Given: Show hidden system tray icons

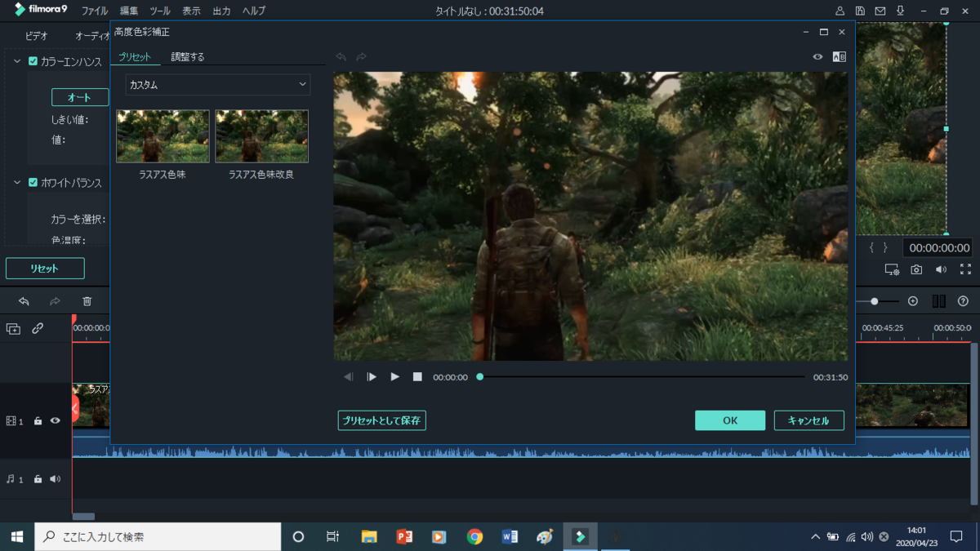Looking at the screenshot, I should pyautogui.click(x=815, y=536).
